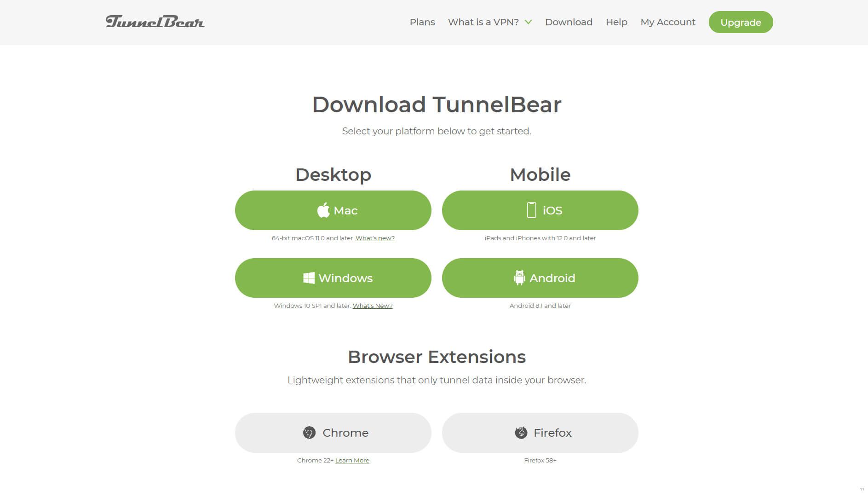Image resolution: width=868 pixels, height=497 pixels.
Task: Click the "Android 8.1 and later" text
Action: (x=540, y=306)
